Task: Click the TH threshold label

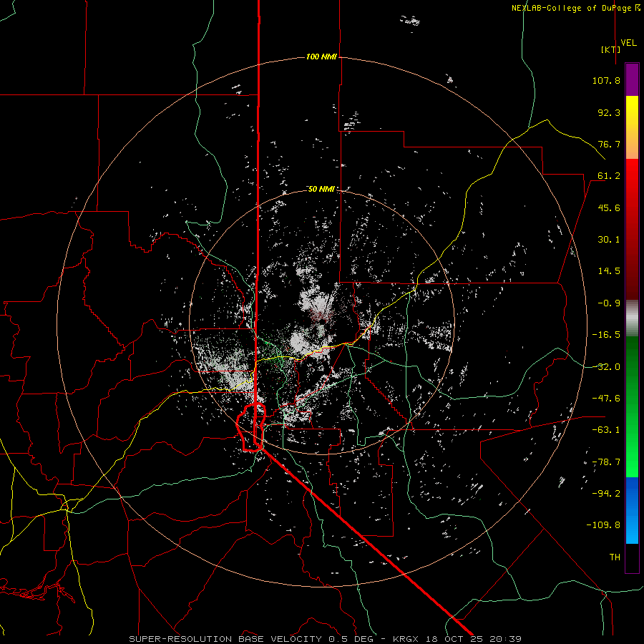Action: click(x=615, y=557)
